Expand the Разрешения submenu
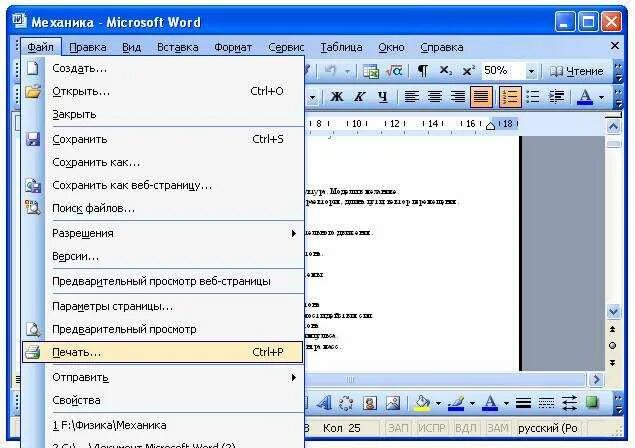The image size is (635, 448). tap(163, 233)
